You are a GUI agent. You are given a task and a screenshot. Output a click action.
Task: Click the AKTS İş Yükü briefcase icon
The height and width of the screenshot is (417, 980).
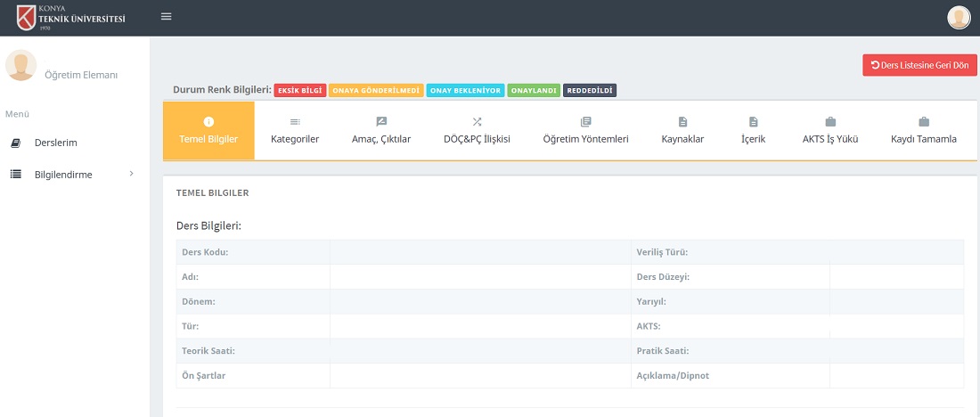point(830,122)
